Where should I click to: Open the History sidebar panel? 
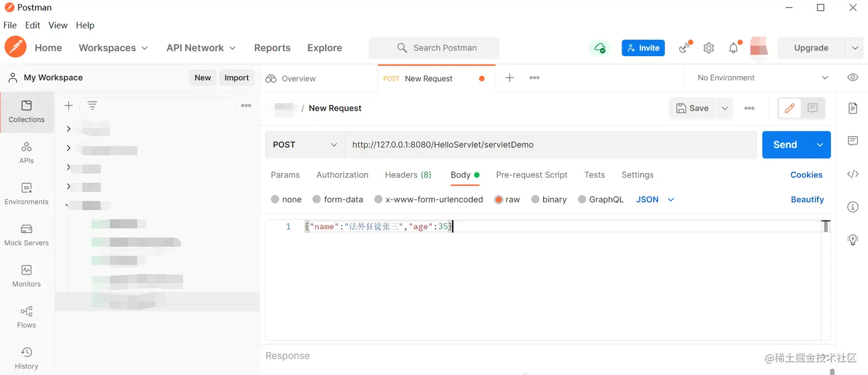(x=26, y=359)
